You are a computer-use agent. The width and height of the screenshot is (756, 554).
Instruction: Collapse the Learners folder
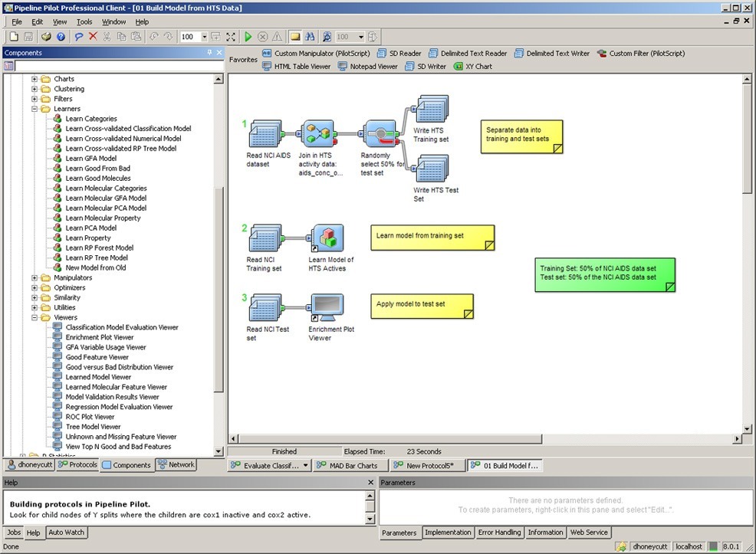tap(35, 109)
